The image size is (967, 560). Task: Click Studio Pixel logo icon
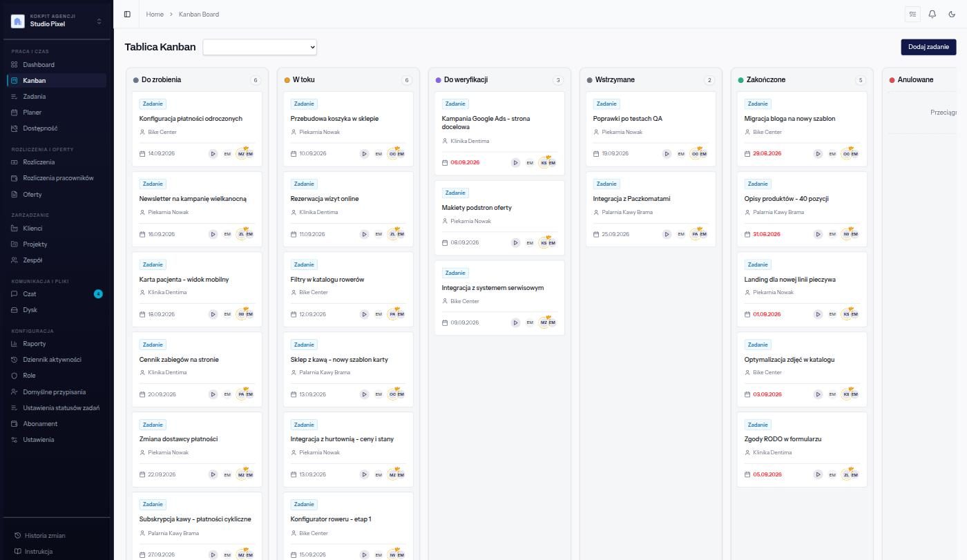click(x=18, y=21)
